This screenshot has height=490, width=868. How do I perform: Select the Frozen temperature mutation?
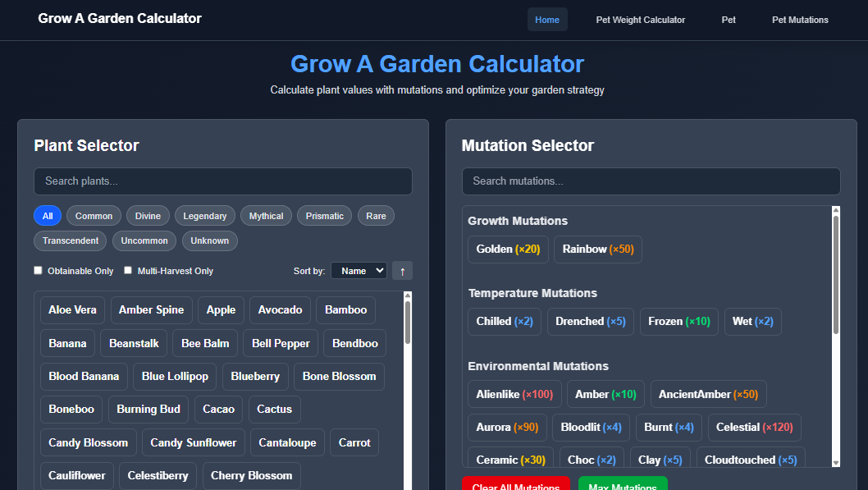click(x=678, y=321)
